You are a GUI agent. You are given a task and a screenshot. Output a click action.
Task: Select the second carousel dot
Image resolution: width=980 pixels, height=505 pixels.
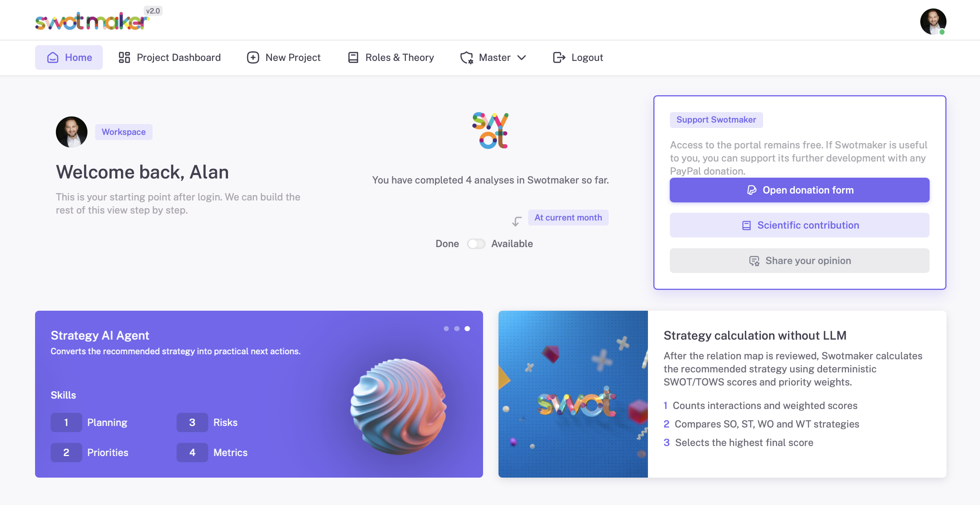(x=456, y=328)
